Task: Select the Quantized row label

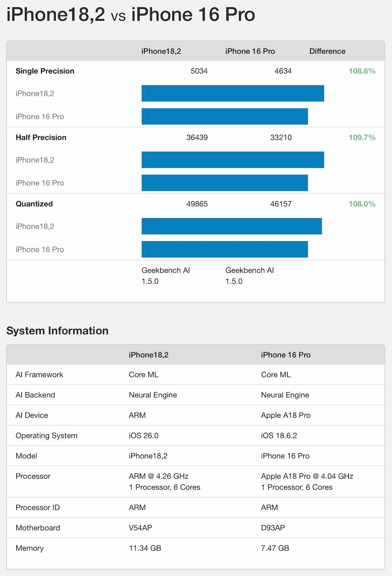Action: tap(34, 204)
